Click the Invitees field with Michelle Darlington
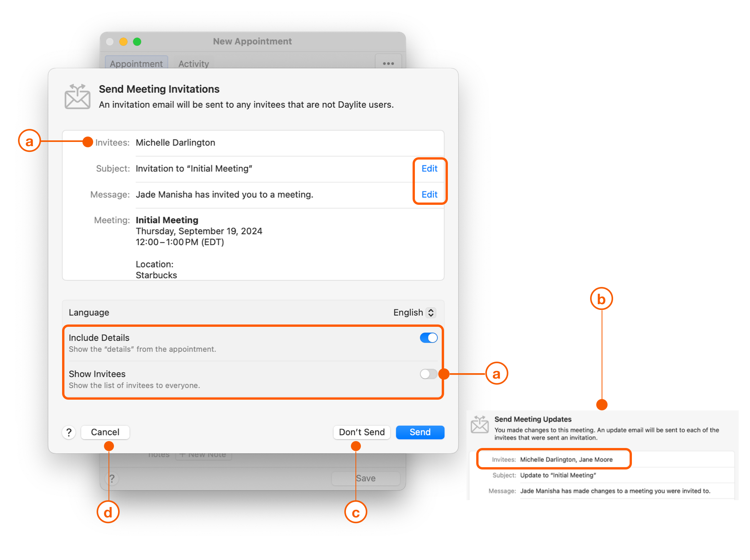 (x=175, y=143)
